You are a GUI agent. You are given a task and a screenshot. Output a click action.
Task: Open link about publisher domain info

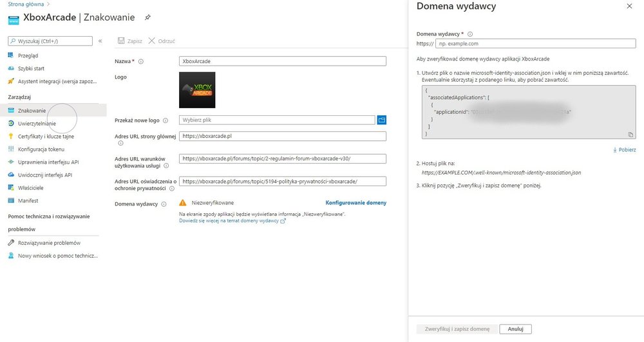coord(232,220)
